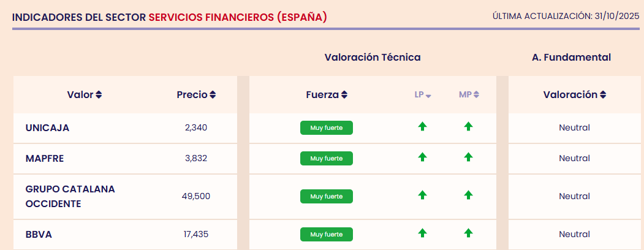Open the BBVA stock link
The image size is (644, 250).
[x=38, y=234]
